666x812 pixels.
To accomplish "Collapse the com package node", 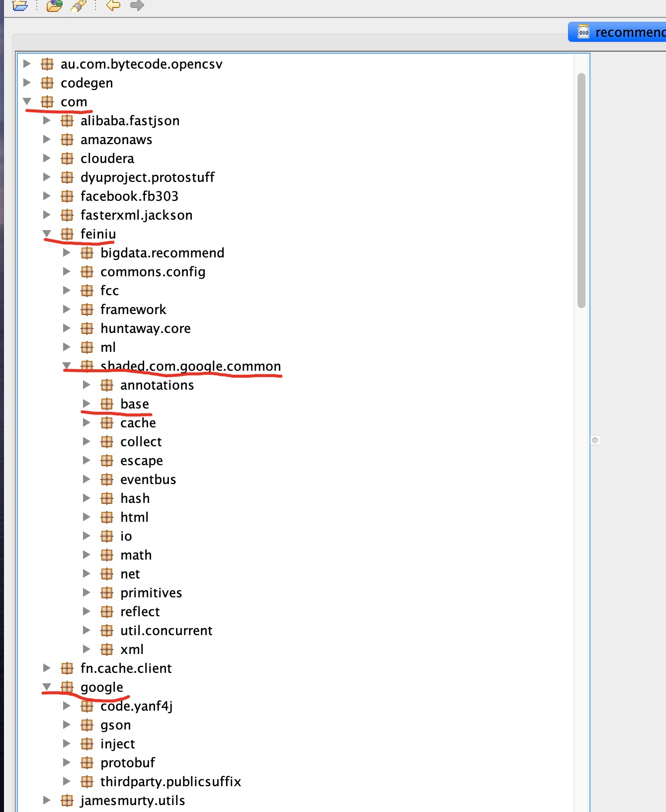I will (27, 101).
